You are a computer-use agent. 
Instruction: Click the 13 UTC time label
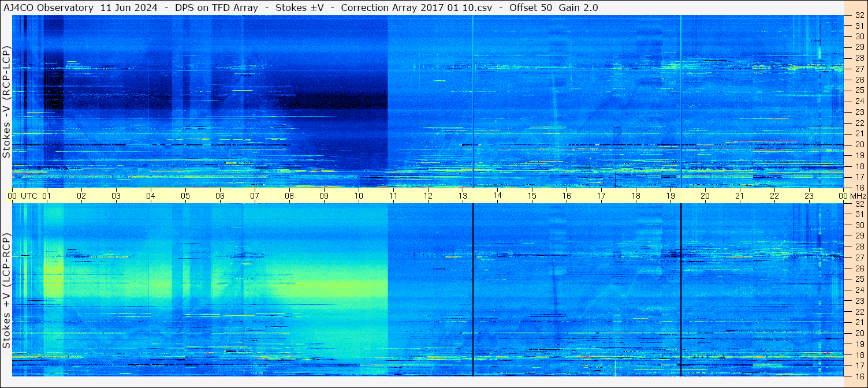pyautogui.click(x=463, y=196)
